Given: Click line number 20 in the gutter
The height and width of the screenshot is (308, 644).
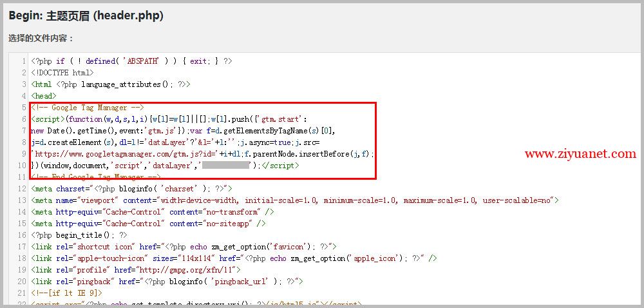Looking at the screenshot, I should click(x=22, y=282).
